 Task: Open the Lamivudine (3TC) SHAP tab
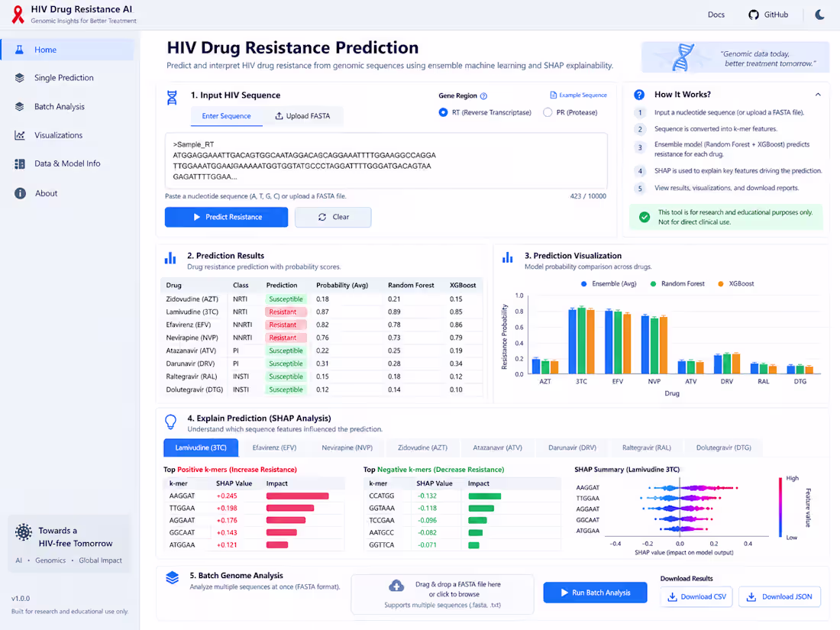201,447
